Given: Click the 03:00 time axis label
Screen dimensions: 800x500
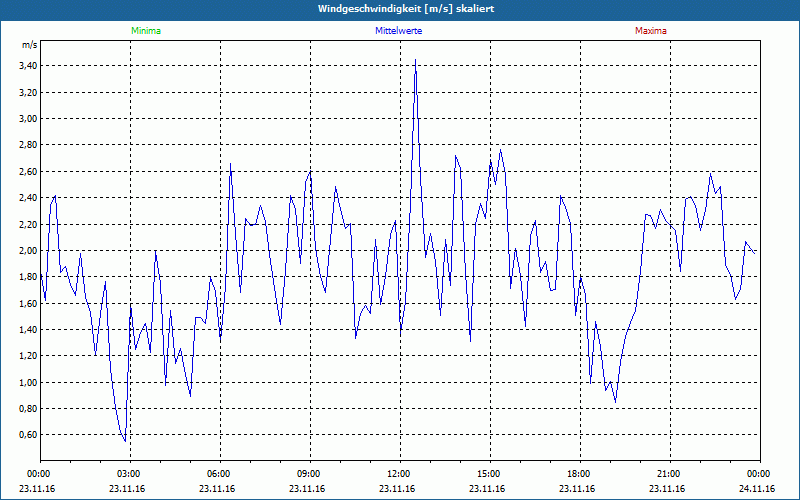Looking at the screenshot, I should (127, 474).
